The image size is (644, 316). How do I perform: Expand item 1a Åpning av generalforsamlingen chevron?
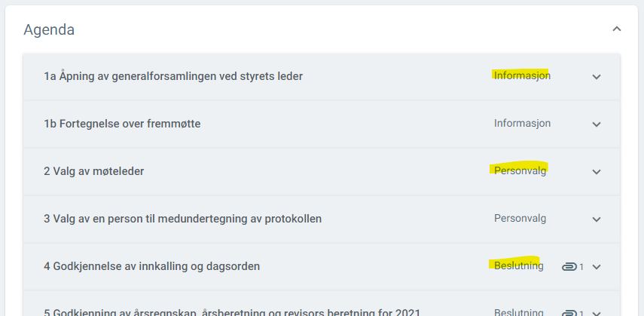coord(597,76)
